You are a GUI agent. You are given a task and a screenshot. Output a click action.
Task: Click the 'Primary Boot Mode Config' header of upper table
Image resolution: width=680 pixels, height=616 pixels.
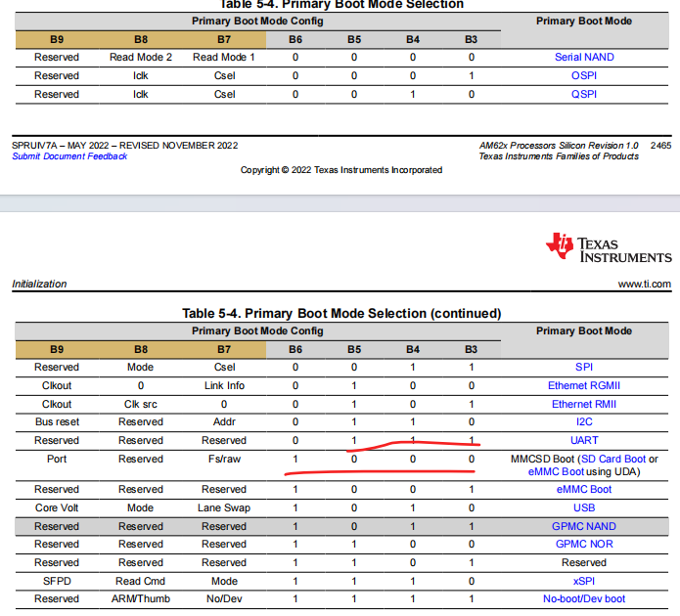[257, 22]
